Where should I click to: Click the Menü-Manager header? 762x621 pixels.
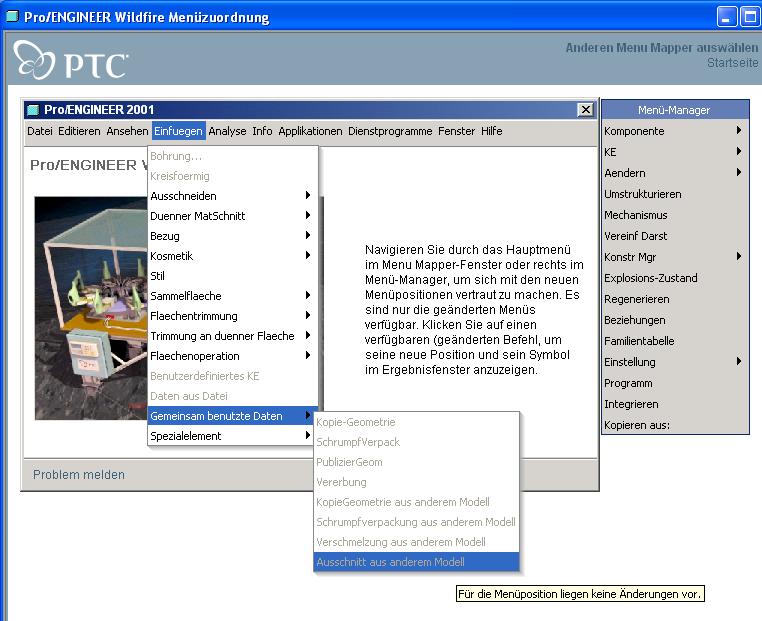(675, 110)
